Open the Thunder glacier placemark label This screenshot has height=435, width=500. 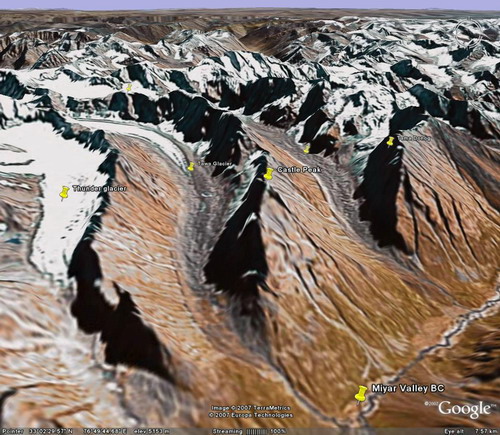click(x=100, y=189)
